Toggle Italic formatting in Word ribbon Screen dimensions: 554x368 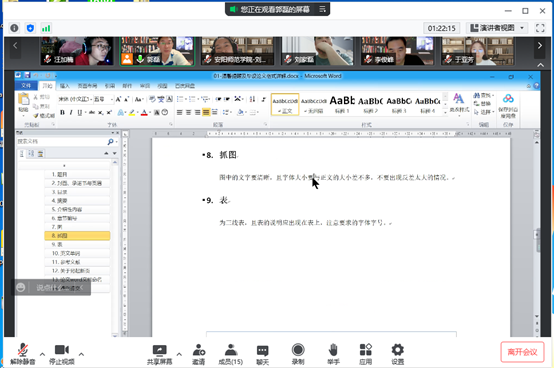pos(71,113)
